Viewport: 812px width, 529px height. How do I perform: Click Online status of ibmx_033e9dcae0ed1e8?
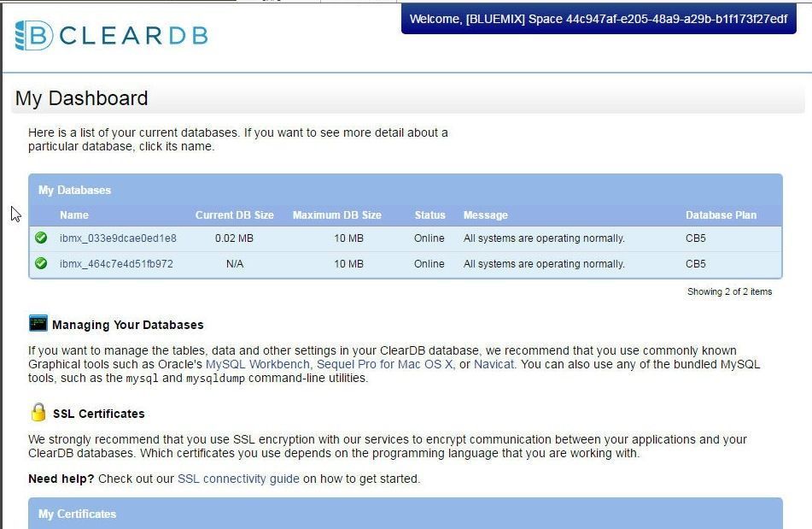pos(429,238)
